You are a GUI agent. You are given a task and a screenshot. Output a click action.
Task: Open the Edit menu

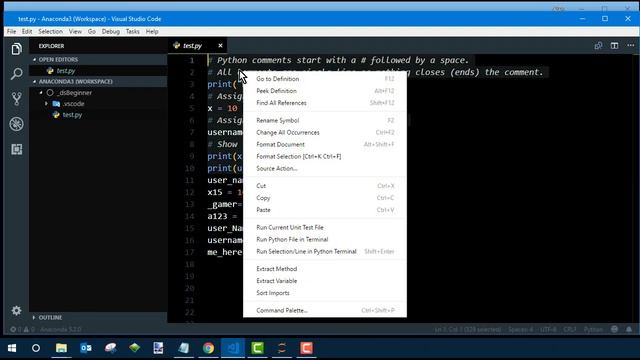27,31
